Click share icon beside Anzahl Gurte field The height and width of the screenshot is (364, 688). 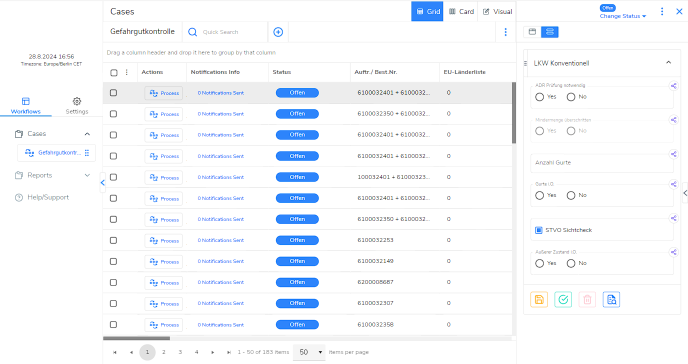(673, 154)
